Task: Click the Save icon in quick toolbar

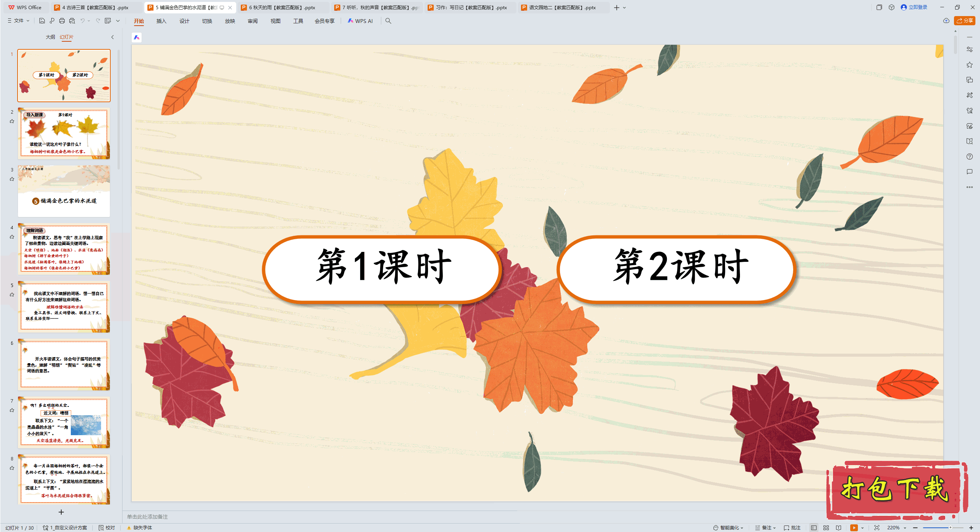Action: click(x=42, y=21)
